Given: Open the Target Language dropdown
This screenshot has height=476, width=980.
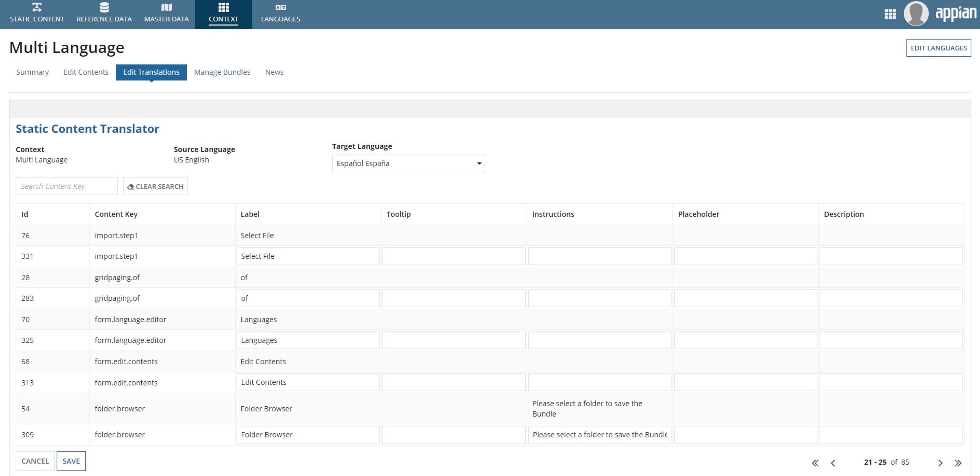Looking at the screenshot, I should [408, 164].
